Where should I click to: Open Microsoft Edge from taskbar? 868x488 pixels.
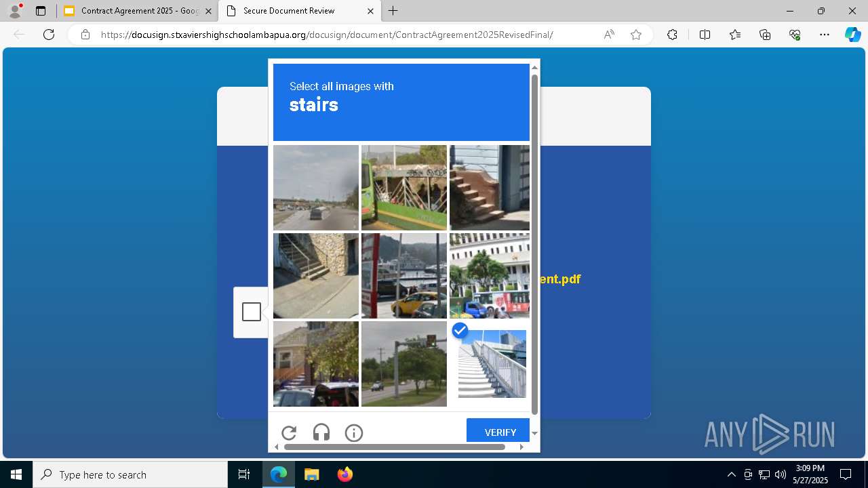point(279,474)
